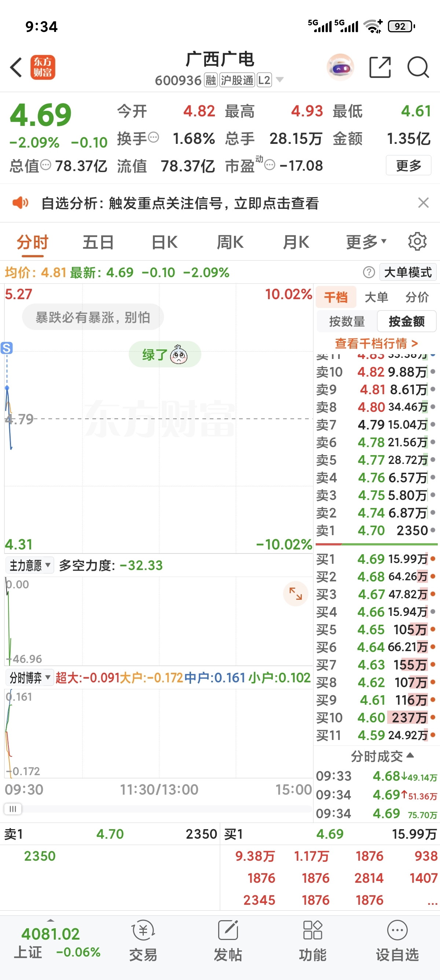Tap the chart range handle below timeline

[x=12, y=809]
